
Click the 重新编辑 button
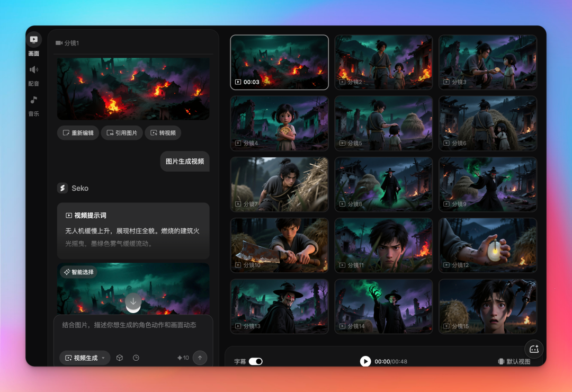click(x=78, y=133)
